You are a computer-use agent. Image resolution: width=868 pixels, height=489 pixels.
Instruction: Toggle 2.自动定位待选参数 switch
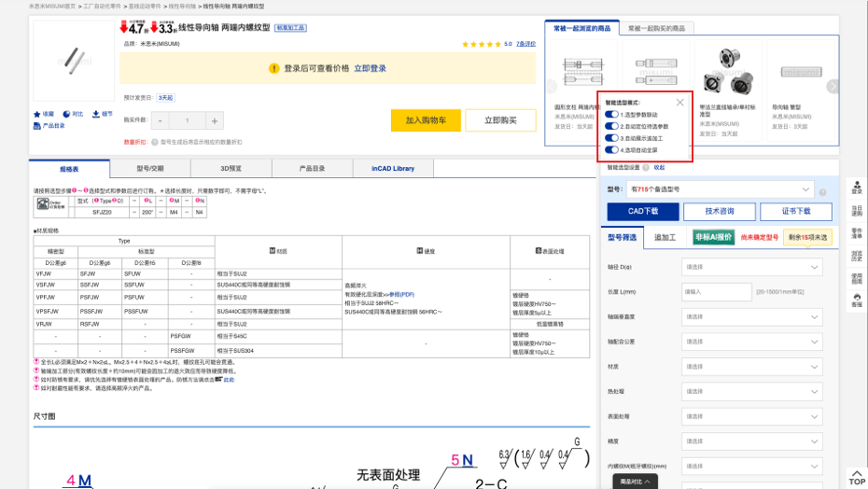click(611, 126)
